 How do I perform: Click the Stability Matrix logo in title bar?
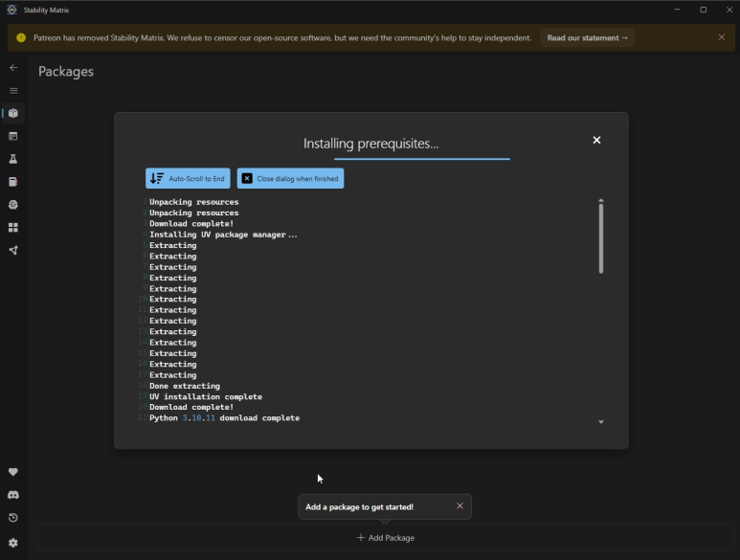[11, 10]
